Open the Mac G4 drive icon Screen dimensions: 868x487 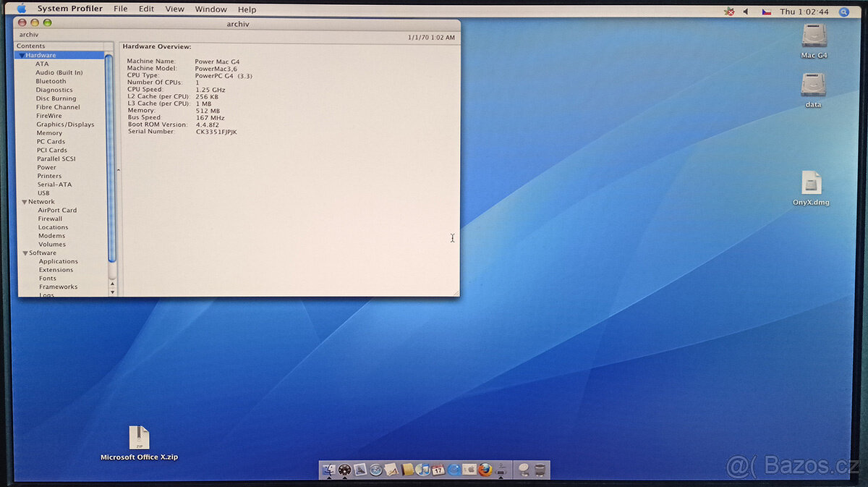click(814, 37)
